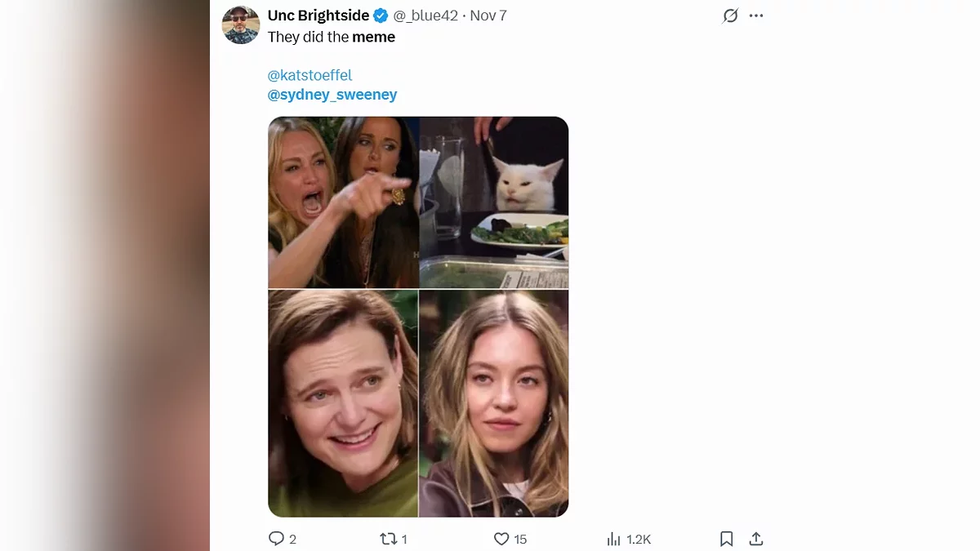This screenshot has height=551, width=980.
Task: Open the white cat at table image
Action: click(x=494, y=202)
